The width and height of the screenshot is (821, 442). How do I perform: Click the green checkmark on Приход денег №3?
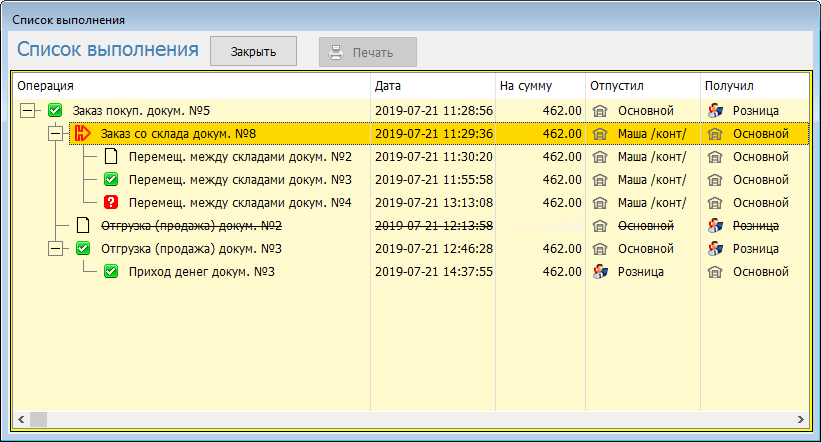point(111,272)
